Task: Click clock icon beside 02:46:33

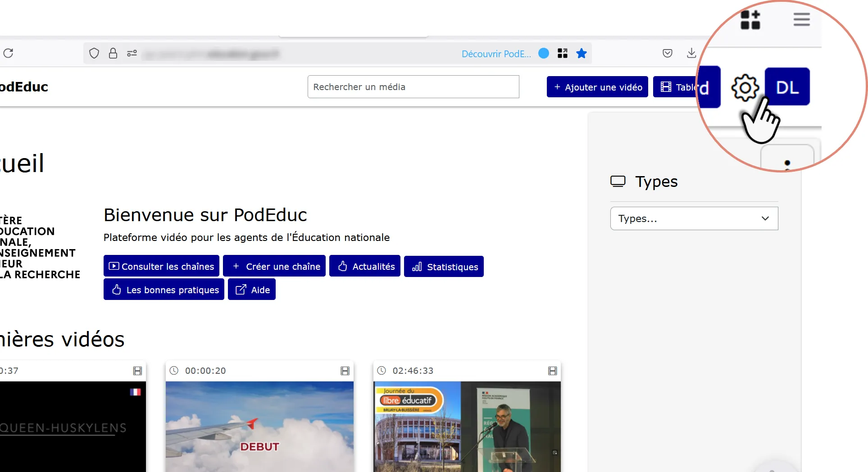Action: coord(382,371)
